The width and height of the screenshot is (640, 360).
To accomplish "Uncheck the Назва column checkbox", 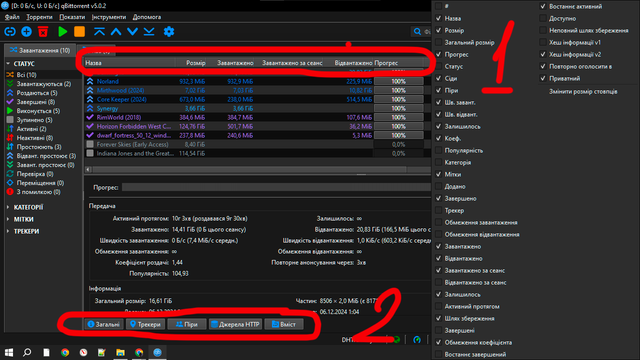I will 438,18.
